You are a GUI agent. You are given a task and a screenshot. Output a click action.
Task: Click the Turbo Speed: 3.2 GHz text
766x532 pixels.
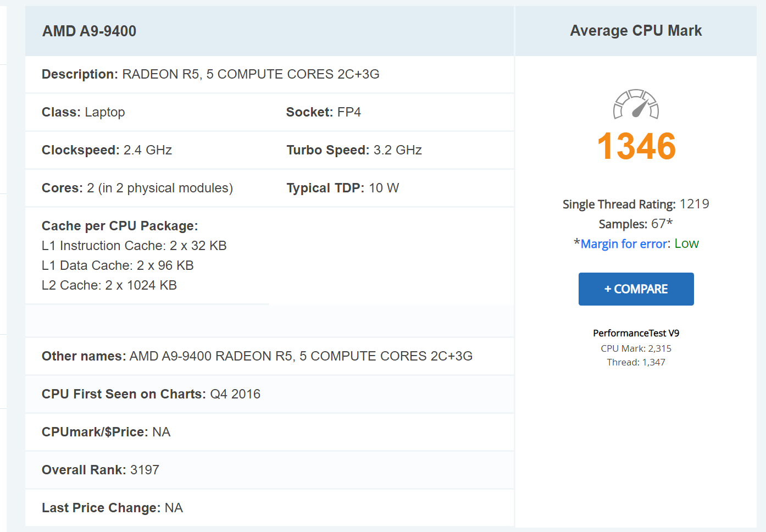[x=354, y=150]
